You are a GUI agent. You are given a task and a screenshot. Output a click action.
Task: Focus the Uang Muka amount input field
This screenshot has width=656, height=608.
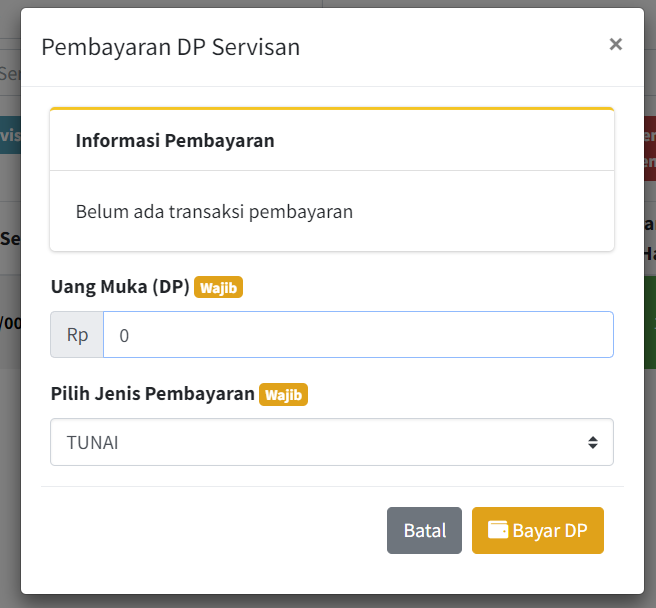tap(358, 335)
